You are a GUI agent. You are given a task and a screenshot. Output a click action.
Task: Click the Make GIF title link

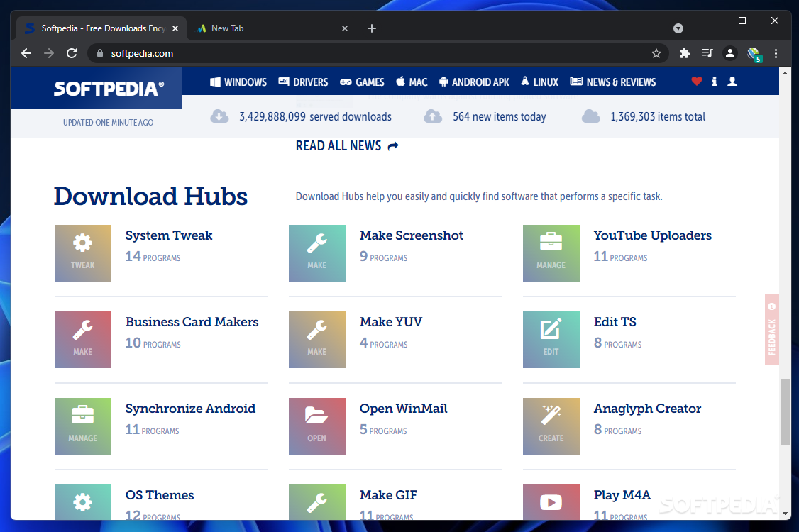[x=387, y=495]
